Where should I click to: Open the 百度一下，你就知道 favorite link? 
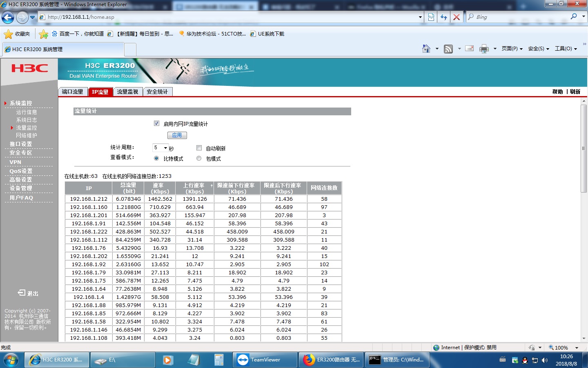click(x=78, y=34)
